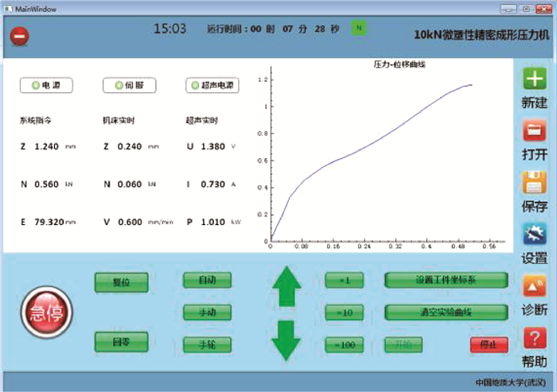Viewport: 557px width, 392px height.
Task: Open file with the red 打开 icon
Action: pos(534,130)
